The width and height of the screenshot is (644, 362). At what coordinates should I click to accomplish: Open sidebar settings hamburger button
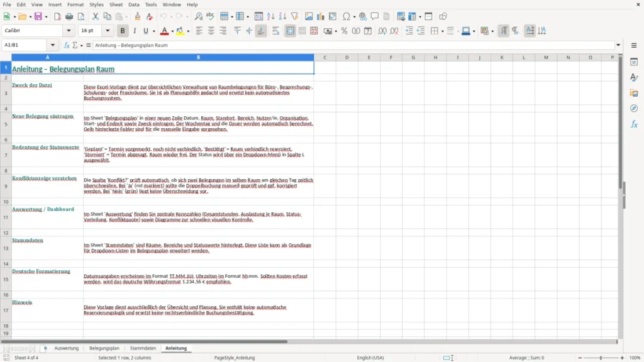tap(634, 45)
